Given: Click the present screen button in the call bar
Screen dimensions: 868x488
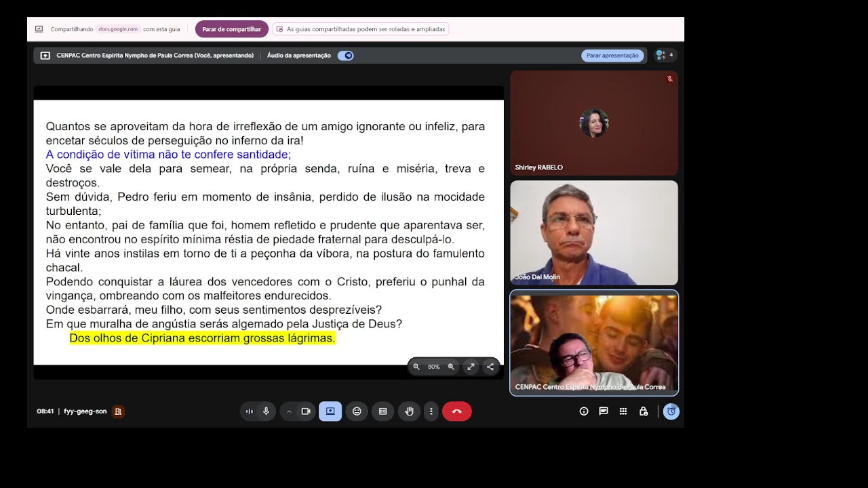Looking at the screenshot, I should 330,411.
